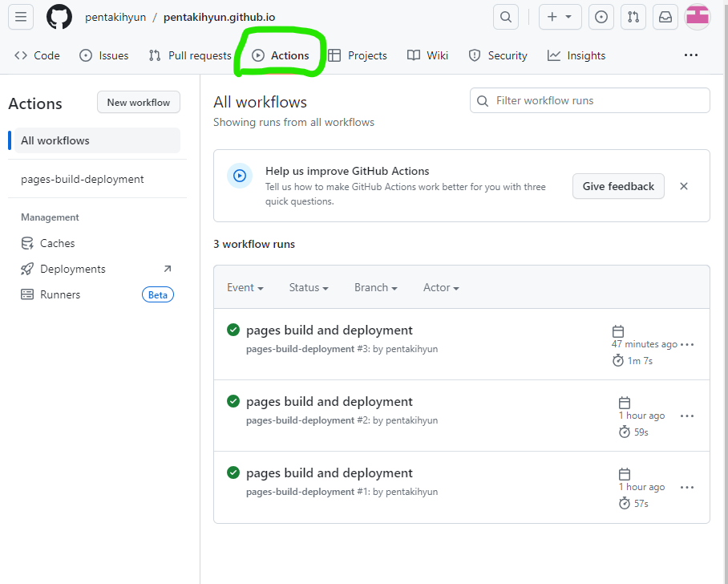Click stopwatch icon beside 59s
728x584 pixels.
625,432
